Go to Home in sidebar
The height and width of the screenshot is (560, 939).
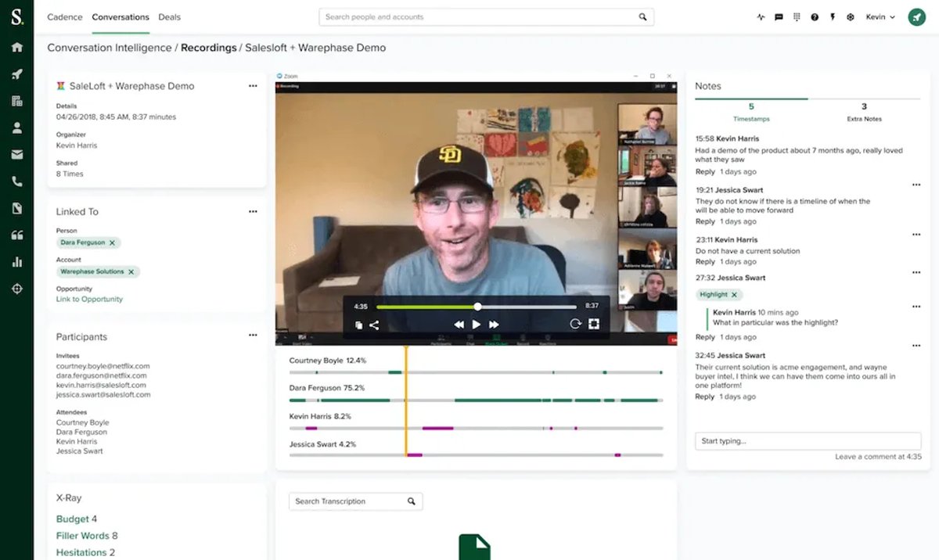[x=16, y=47]
